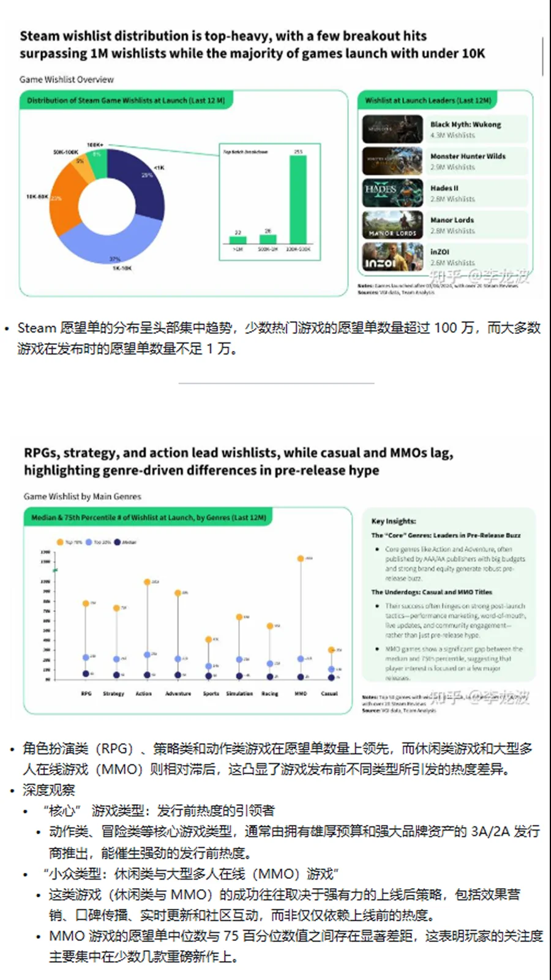The height and width of the screenshot is (980, 551).
Task: Select the 'Hades II' title text
Action: [x=444, y=188]
